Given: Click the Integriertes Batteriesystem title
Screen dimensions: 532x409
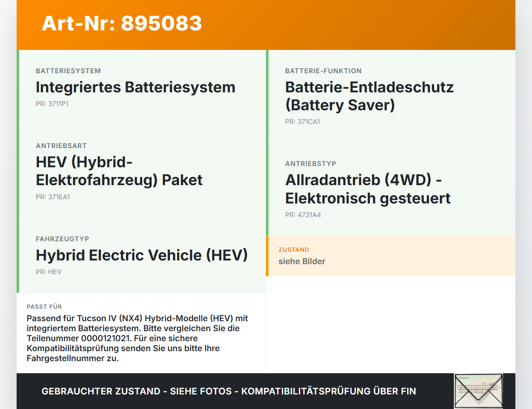Looking at the screenshot, I should coord(135,87).
